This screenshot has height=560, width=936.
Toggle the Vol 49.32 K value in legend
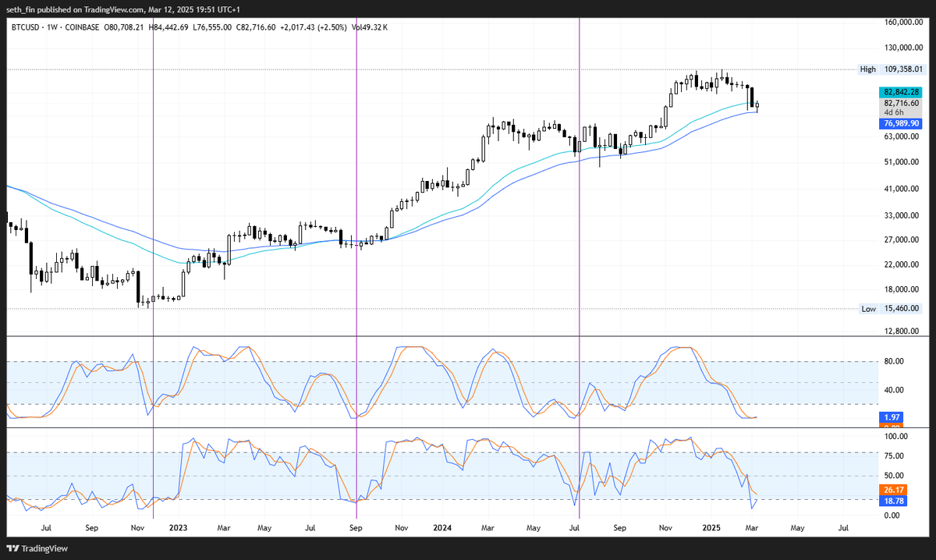[x=371, y=27]
